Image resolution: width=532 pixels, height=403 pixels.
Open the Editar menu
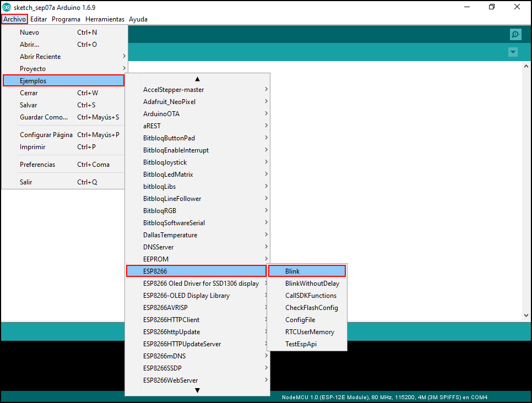[x=39, y=19]
